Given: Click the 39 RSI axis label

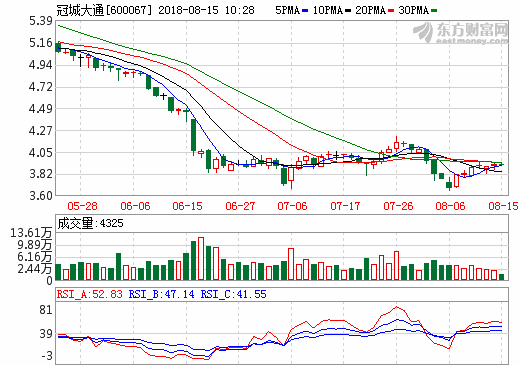Looking at the screenshot, I should pos(46,334).
